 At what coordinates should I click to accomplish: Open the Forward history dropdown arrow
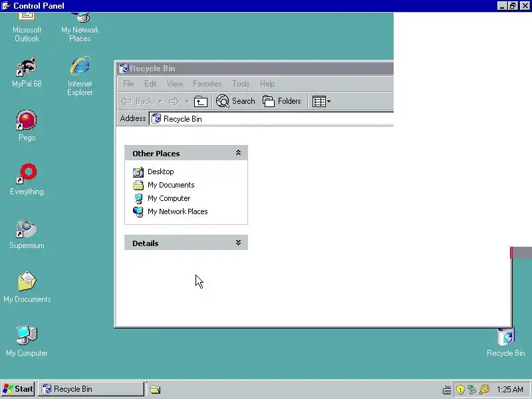click(x=187, y=102)
